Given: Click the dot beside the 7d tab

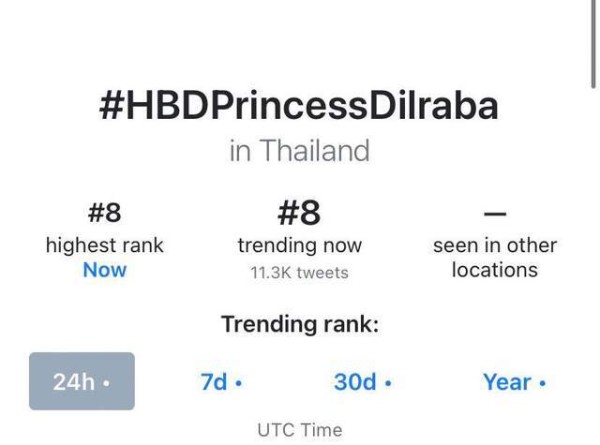Looking at the screenshot, I should [x=239, y=383].
